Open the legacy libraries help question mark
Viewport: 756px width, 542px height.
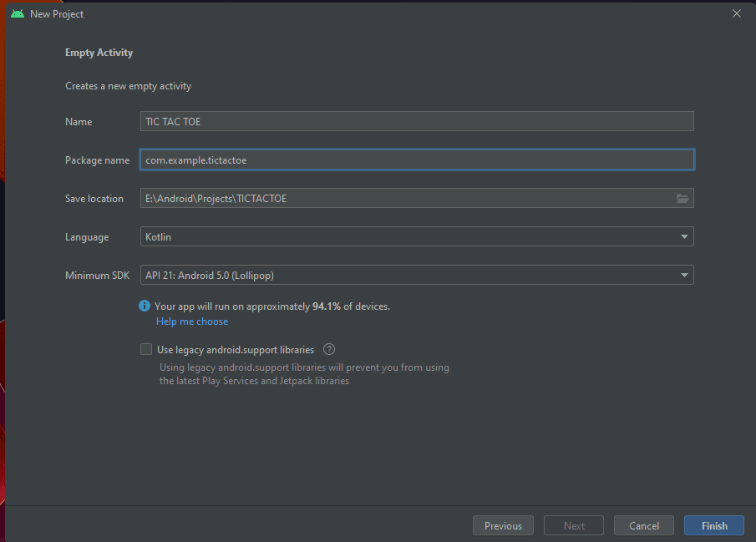point(329,349)
